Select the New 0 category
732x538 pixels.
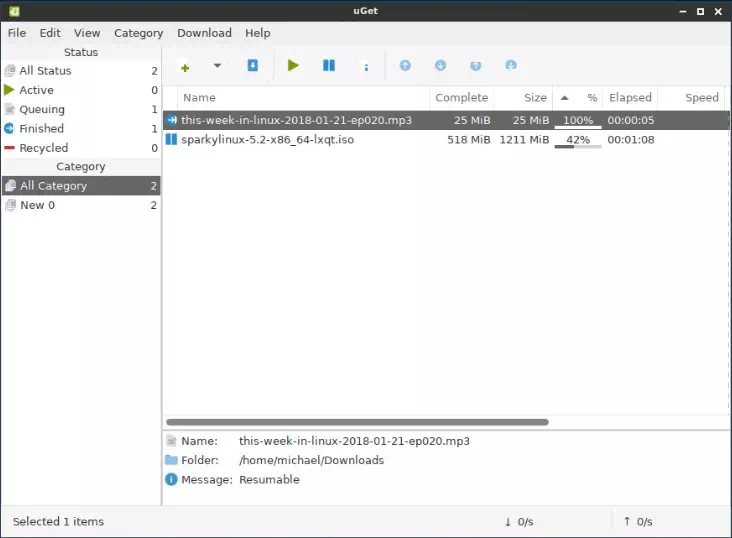37,205
